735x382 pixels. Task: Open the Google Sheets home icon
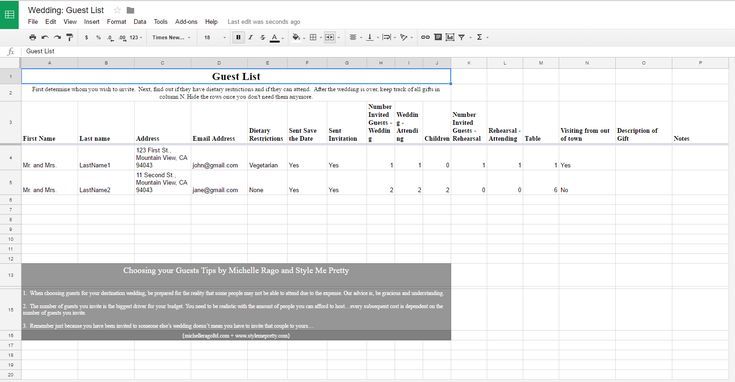pyautogui.click(x=9, y=15)
